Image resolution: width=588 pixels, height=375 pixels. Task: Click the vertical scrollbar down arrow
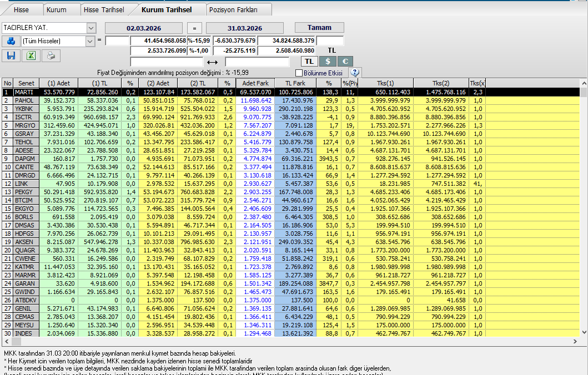point(584,332)
